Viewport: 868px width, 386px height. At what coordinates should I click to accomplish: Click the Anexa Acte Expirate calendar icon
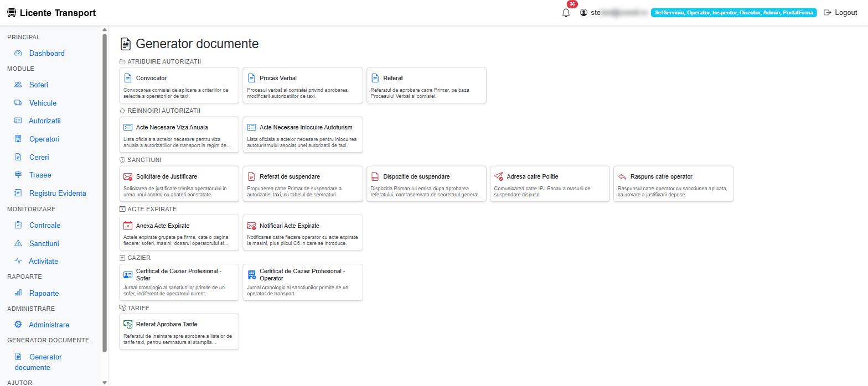point(128,226)
